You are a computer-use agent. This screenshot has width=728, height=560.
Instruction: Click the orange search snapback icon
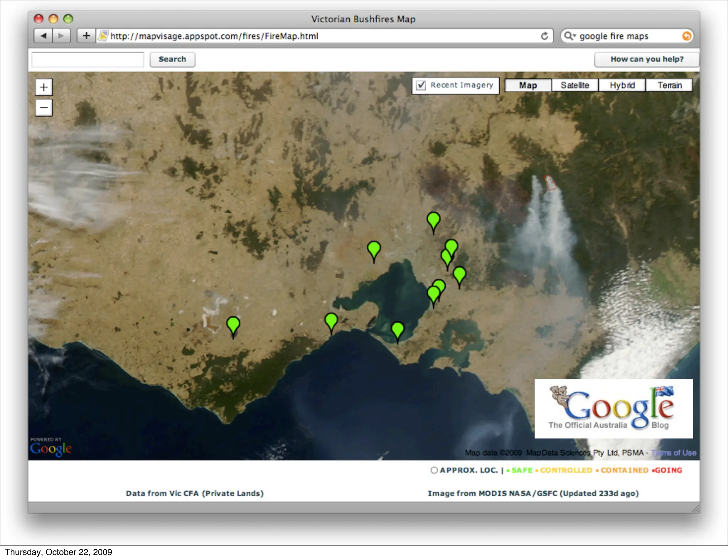686,36
